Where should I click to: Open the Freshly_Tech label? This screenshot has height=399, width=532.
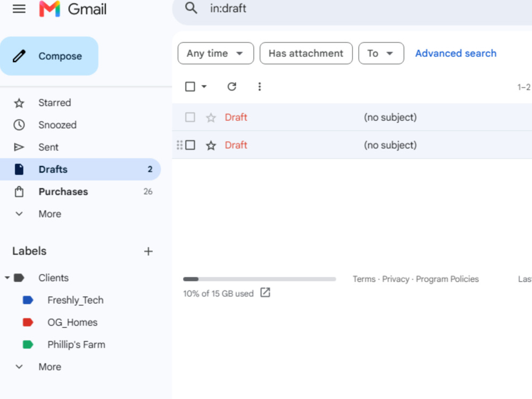[x=76, y=300]
